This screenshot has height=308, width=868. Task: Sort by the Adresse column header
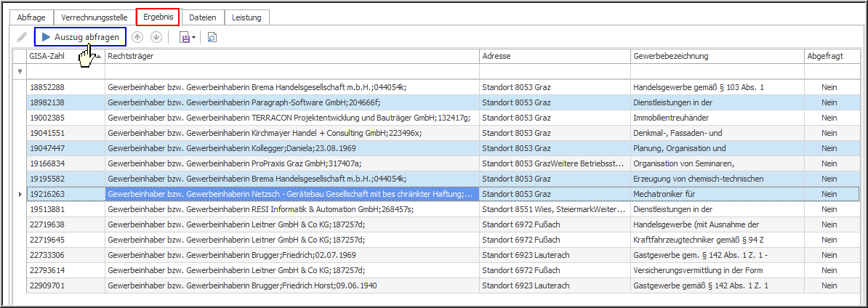(555, 57)
